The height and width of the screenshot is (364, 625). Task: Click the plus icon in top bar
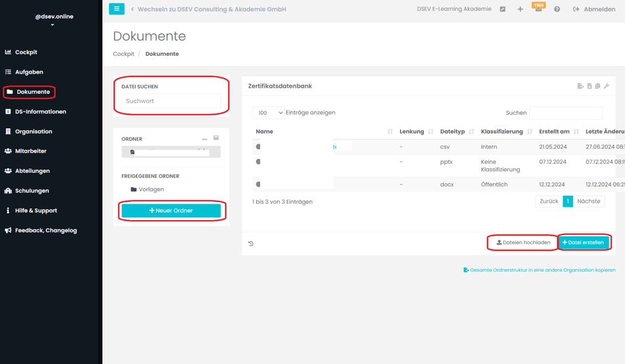(520, 10)
